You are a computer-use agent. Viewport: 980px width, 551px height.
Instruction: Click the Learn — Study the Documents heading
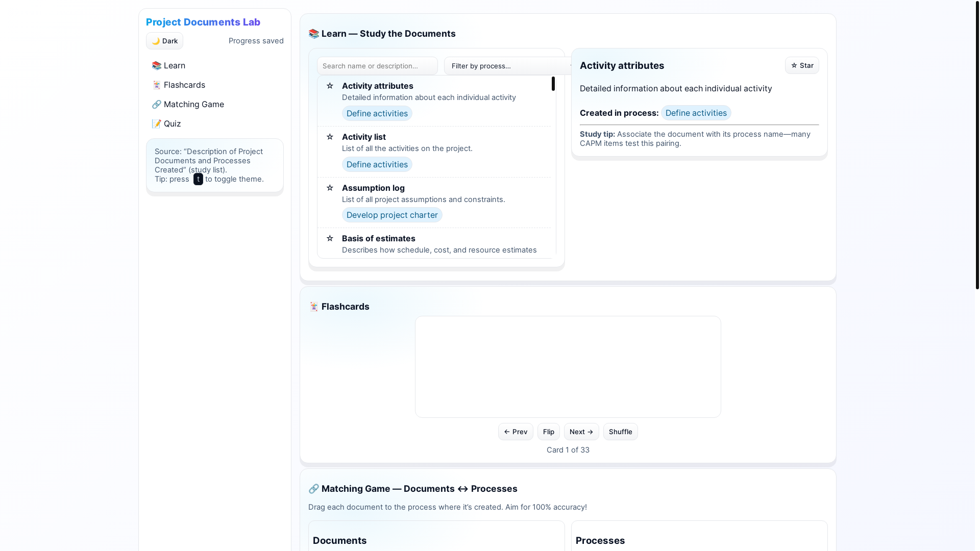tap(382, 34)
